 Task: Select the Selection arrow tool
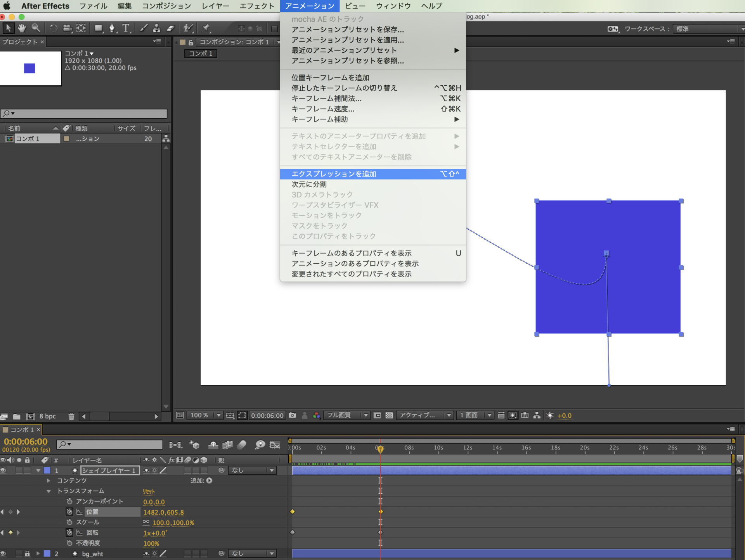coord(8,28)
